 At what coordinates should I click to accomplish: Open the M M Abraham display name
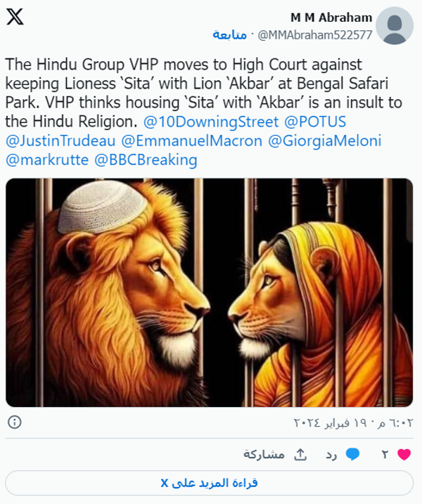pyautogui.click(x=331, y=18)
